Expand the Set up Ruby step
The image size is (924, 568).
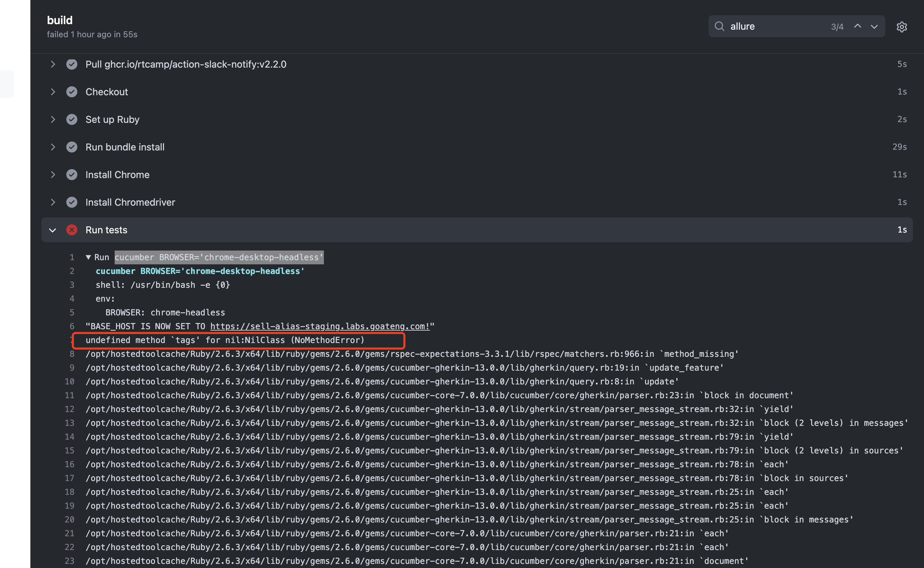52,119
